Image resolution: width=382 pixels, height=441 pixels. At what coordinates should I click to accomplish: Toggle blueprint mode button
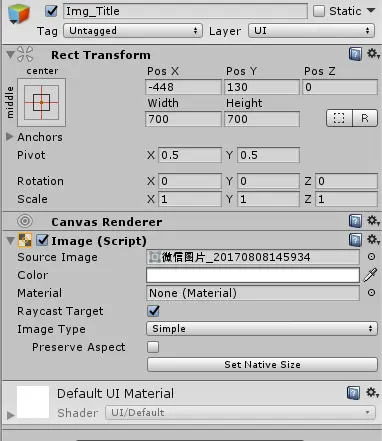click(x=339, y=118)
